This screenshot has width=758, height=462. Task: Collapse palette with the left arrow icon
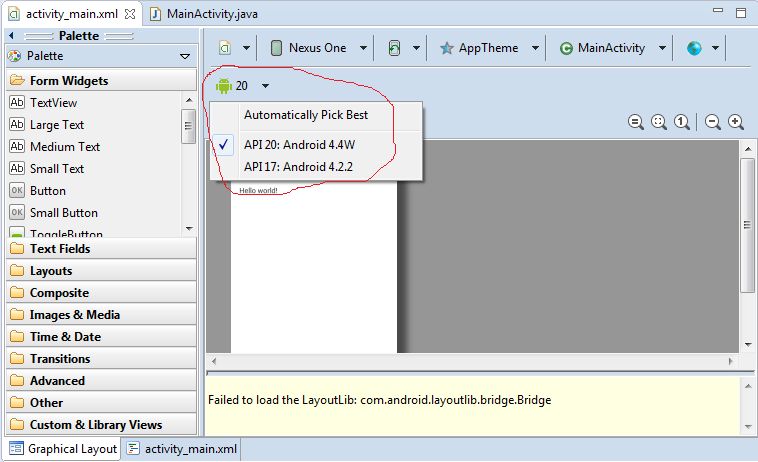(11, 35)
